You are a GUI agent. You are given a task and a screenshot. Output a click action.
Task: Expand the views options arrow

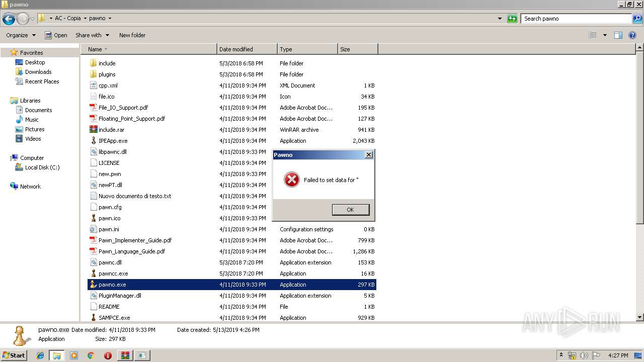click(605, 35)
